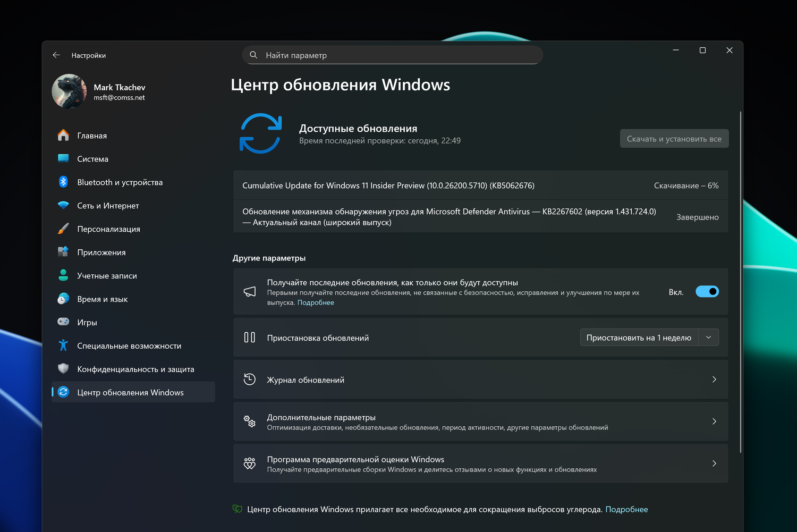Open the Система settings section
Screen dimensions: 797x532
coord(92,159)
